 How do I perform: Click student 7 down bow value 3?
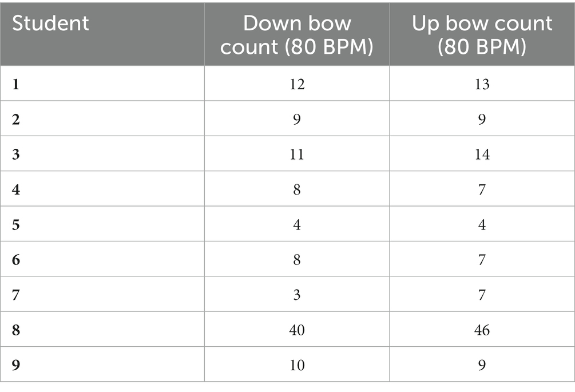point(297,295)
